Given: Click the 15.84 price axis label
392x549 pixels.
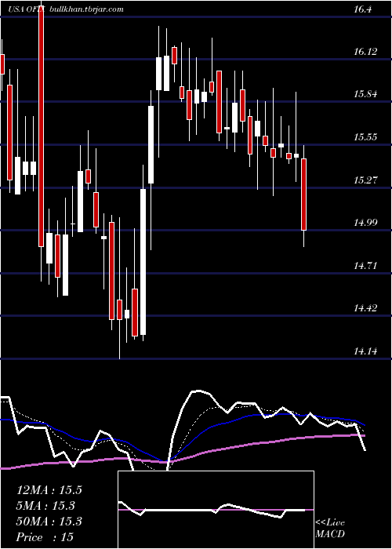Looking at the screenshot, I should [x=365, y=94].
